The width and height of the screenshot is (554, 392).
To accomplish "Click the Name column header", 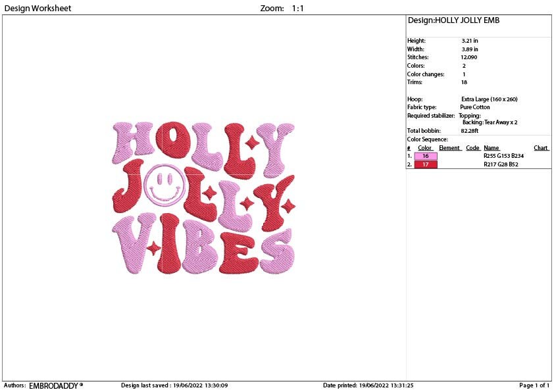I will pyautogui.click(x=491, y=147).
